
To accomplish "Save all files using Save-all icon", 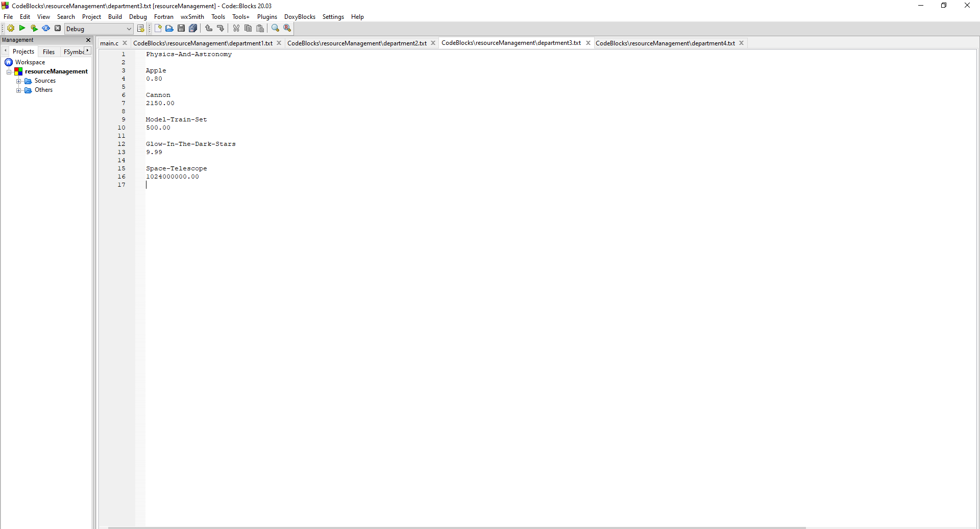I will [x=193, y=28].
